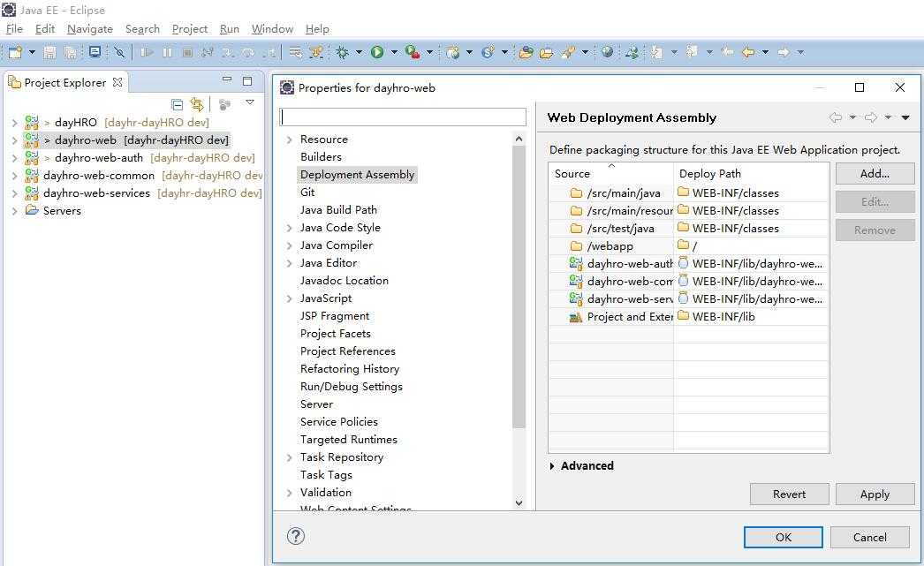Click the Apply button
The image size is (924, 566).
tap(874, 494)
